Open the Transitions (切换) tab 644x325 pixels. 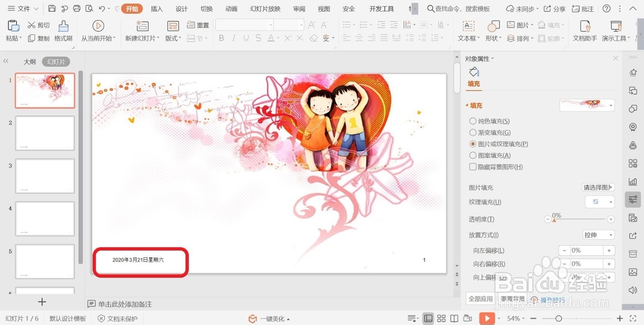(x=207, y=8)
